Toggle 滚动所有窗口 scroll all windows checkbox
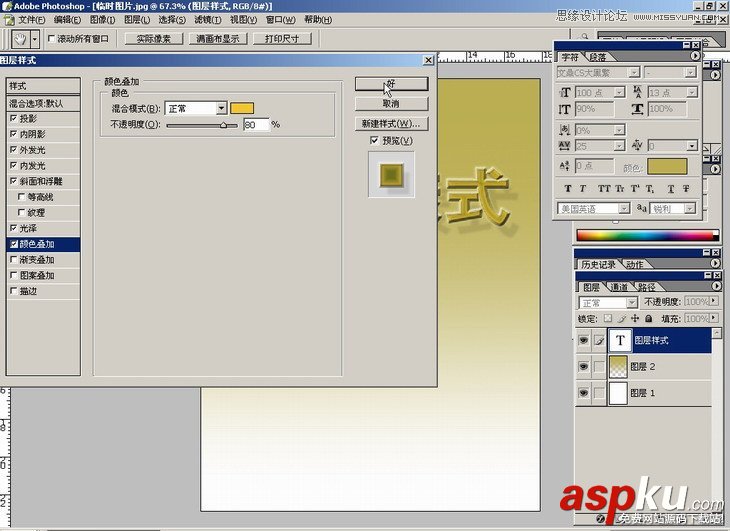The image size is (730, 531). point(52,39)
